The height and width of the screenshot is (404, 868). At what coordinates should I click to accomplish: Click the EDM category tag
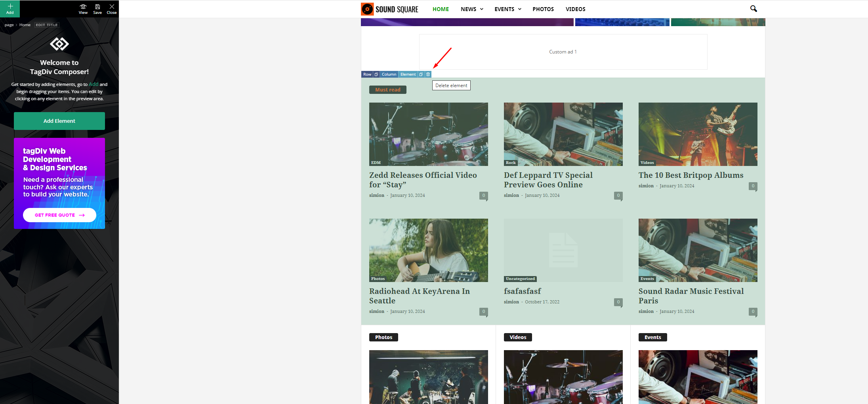point(376,163)
